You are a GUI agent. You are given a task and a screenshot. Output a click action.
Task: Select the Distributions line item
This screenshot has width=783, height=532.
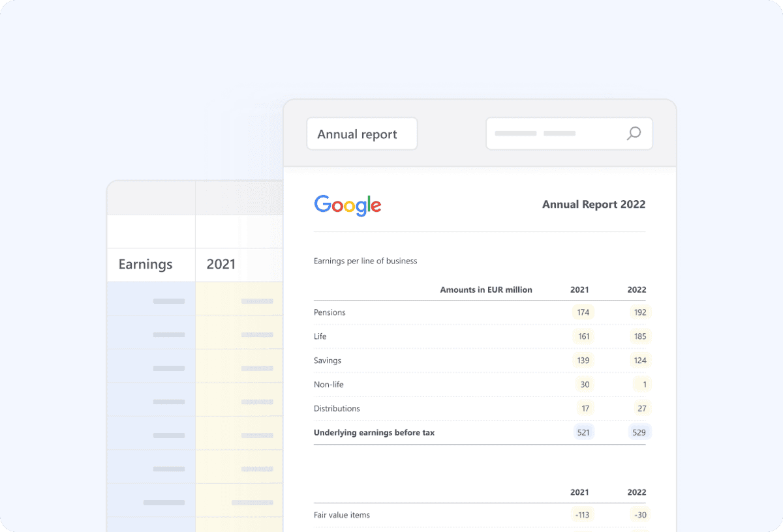click(337, 408)
